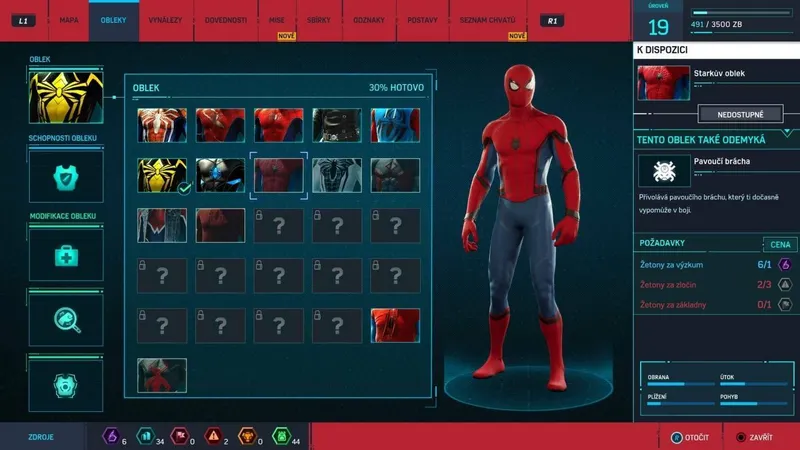Image resolution: width=800 pixels, height=450 pixels.
Task: Select the red suit in fifth row
Action: pyautogui.click(x=395, y=326)
